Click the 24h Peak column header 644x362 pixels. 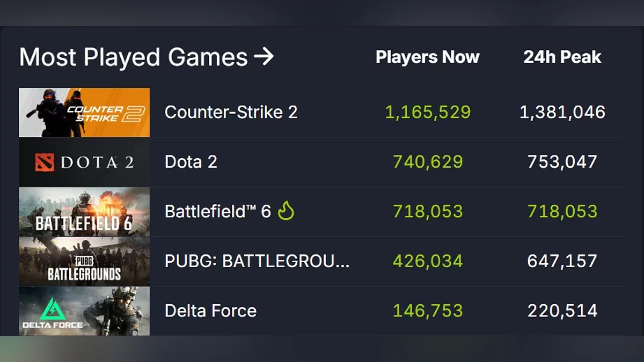point(562,57)
